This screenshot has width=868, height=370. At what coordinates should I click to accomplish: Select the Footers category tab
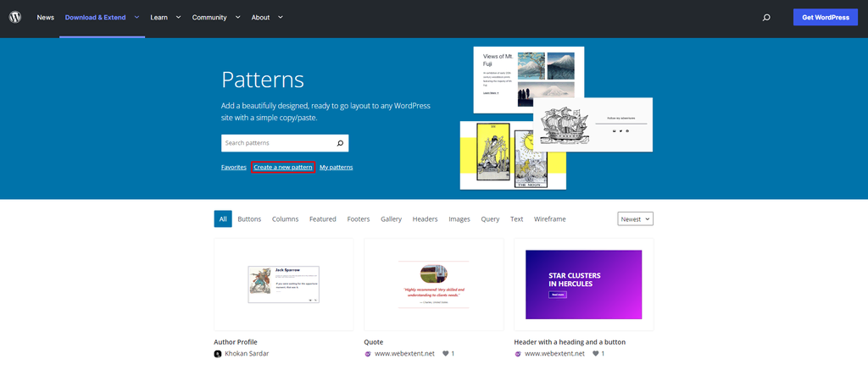[x=359, y=219]
